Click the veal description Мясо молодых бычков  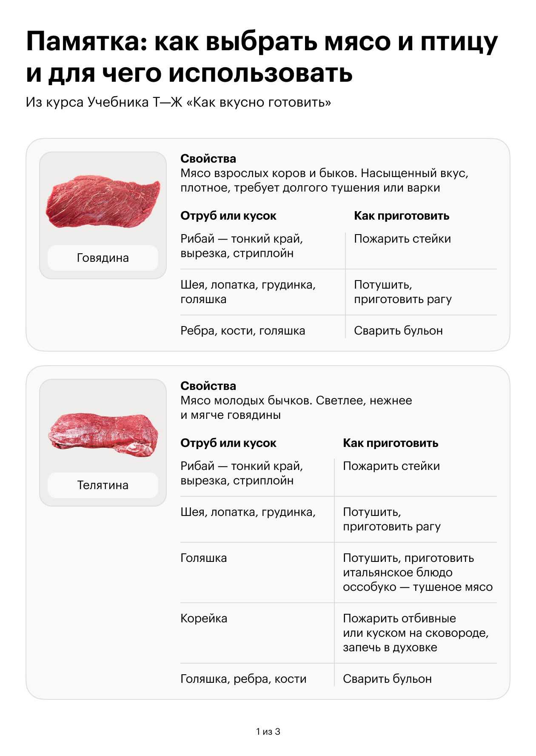tap(296, 408)
